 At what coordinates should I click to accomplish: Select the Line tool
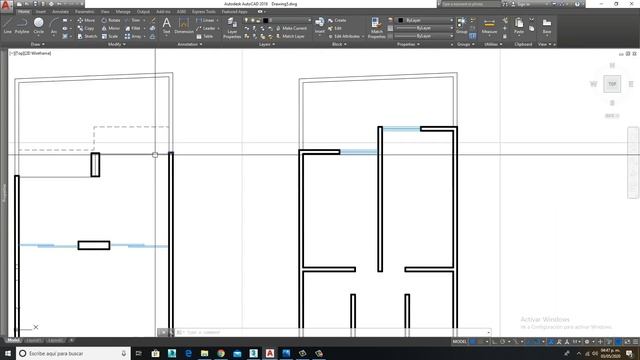7,25
